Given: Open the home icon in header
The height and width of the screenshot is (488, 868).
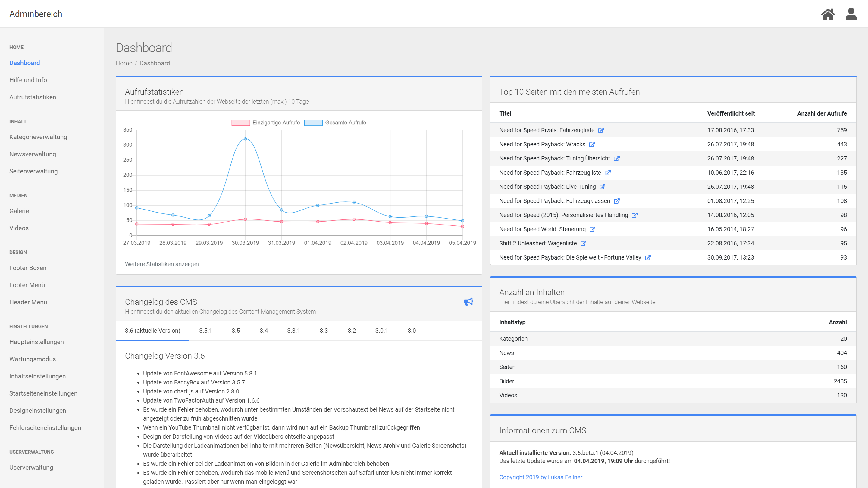Looking at the screenshot, I should [x=828, y=14].
